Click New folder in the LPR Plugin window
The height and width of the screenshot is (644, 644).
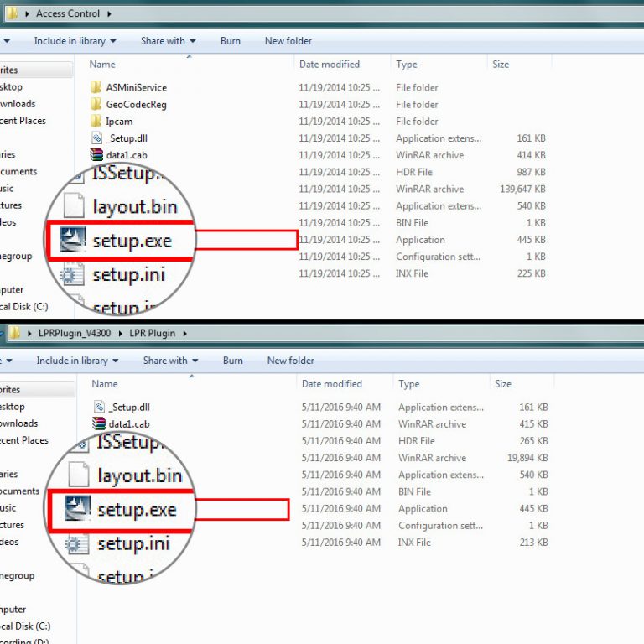click(291, 361)
